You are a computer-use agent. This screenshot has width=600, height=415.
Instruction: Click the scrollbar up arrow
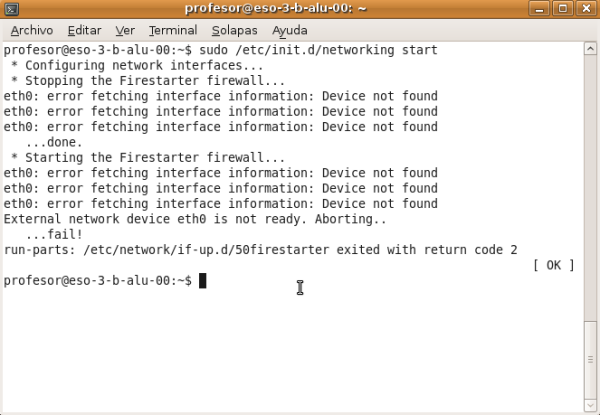tap(590, 48)
